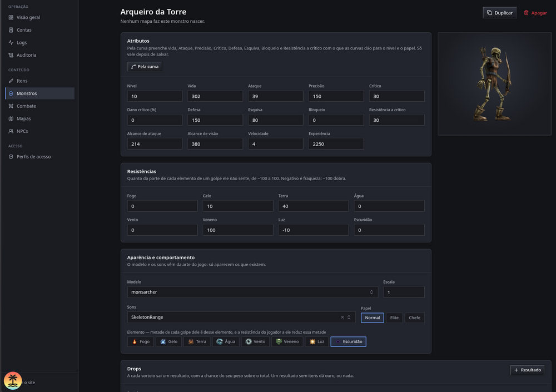Add a drop with the Resultado button

coord(528,370)
